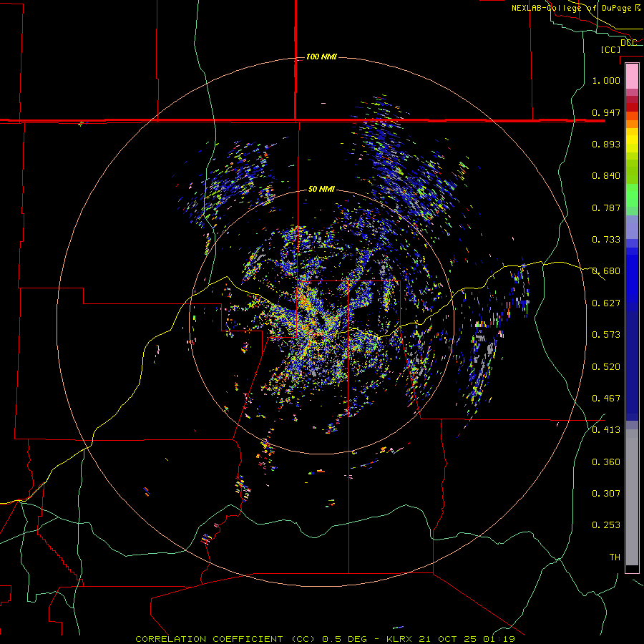Click the 50 NMI range ring label
Viewport: 644px width, 644px height.
[321, 189]
